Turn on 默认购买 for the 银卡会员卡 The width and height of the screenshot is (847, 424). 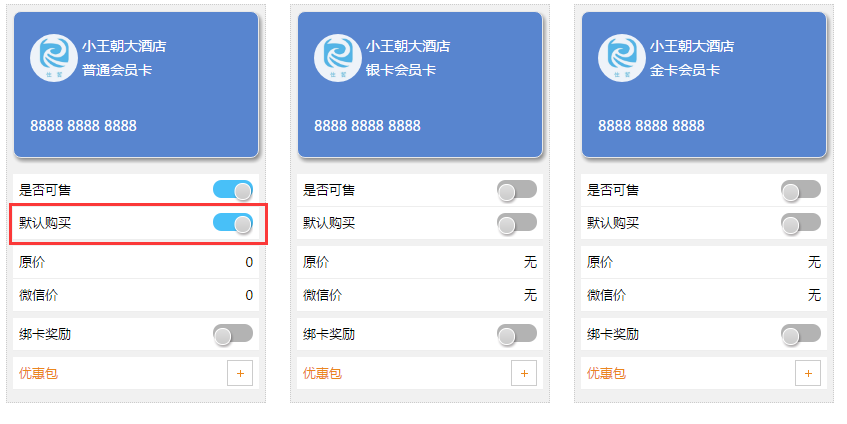click(x=517, y=223)
